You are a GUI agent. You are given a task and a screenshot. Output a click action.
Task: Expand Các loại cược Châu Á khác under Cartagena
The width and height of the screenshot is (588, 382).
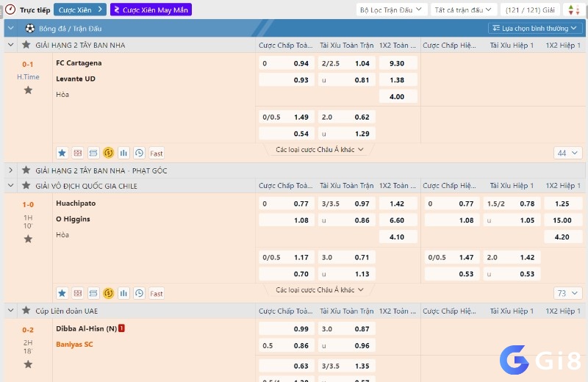coord(320,150)
